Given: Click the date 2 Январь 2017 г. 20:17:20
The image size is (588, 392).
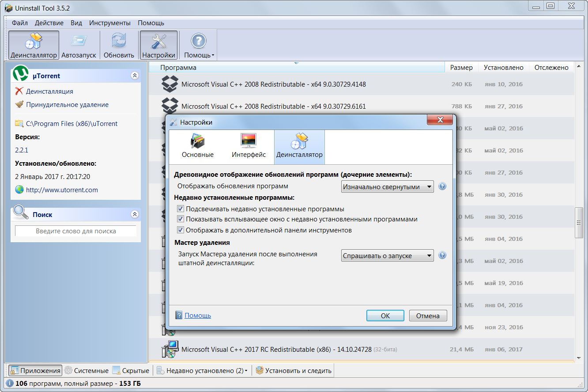Looking at the screenshot, I should (x=53, y=177).
